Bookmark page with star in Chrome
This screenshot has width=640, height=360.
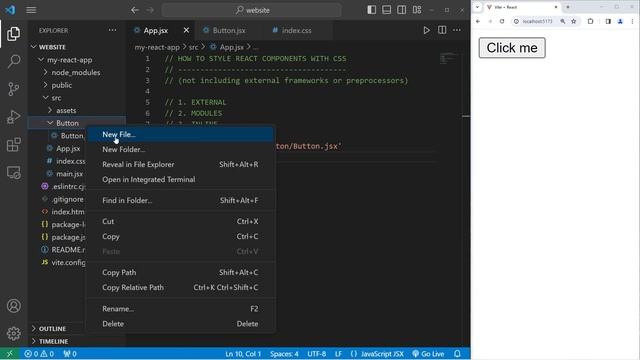(x=573, y=21)
